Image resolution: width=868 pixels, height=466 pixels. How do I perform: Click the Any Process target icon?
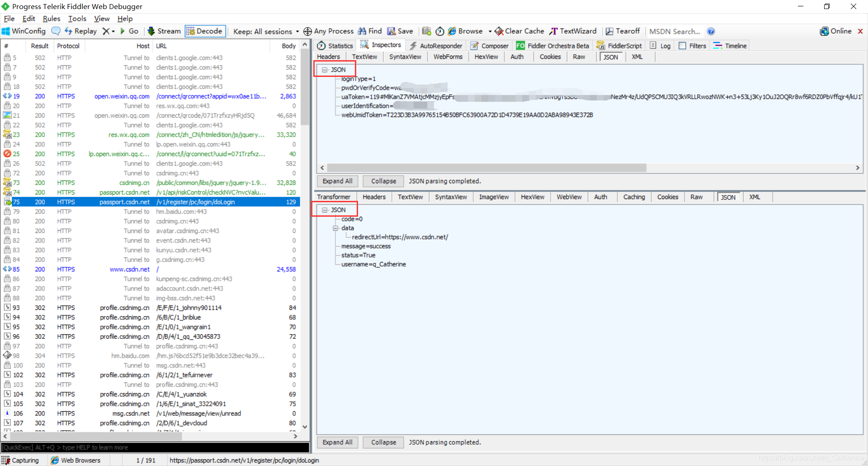click(x=307, y=31)
